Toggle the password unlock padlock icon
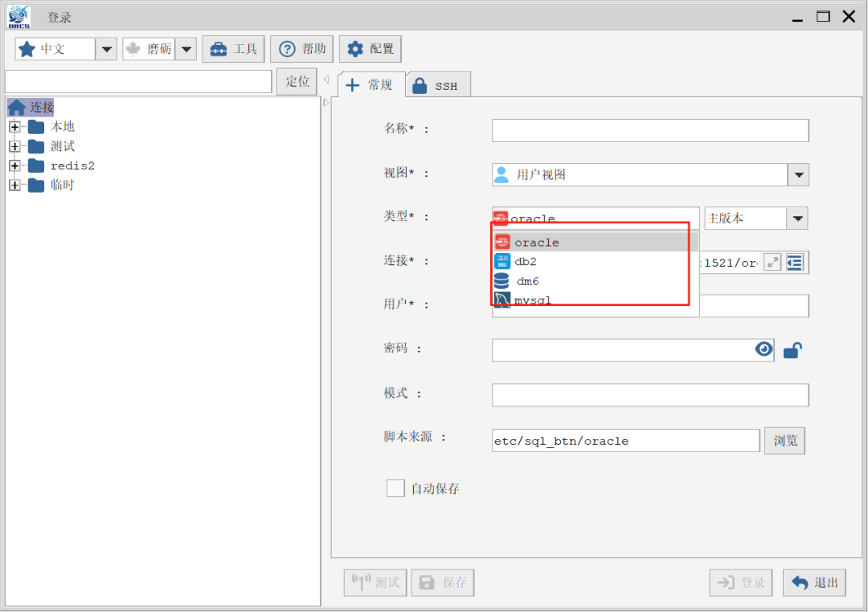The image size is (868, 612). [x=792, y=350]
